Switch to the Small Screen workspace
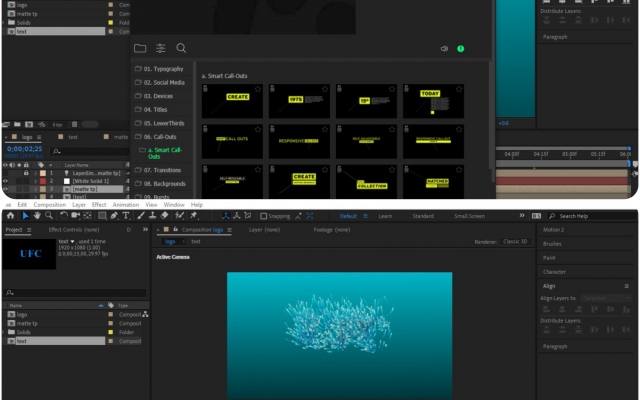This screenshot has height=400, width=640. [469, 216]
